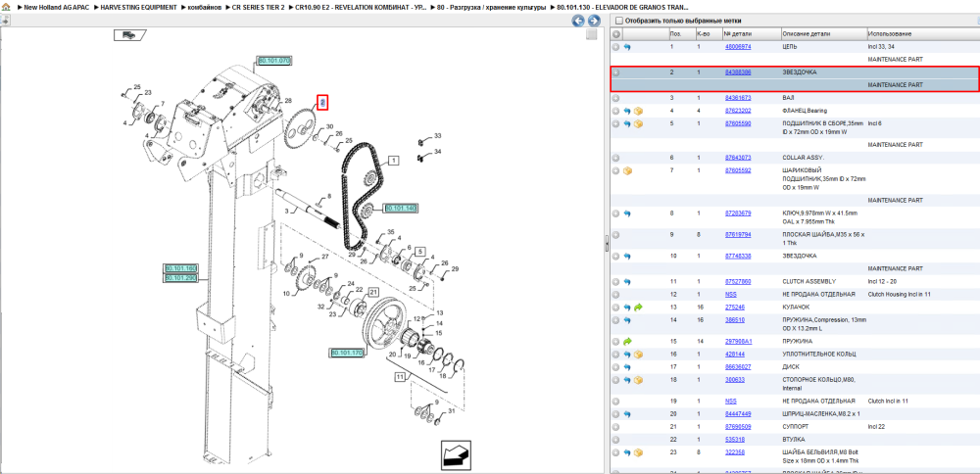
Task: Select boxed callout 5 in diagram
Action: pos(420,251)
